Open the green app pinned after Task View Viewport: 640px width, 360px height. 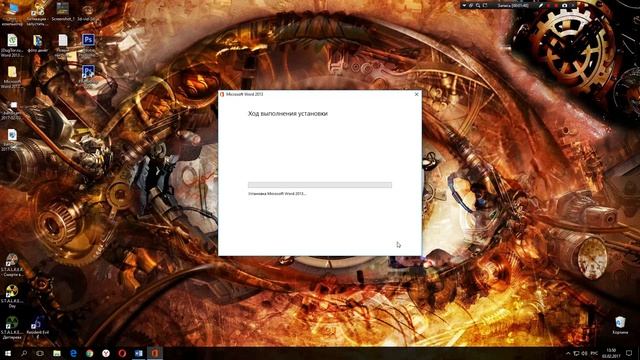coord(57,353)
